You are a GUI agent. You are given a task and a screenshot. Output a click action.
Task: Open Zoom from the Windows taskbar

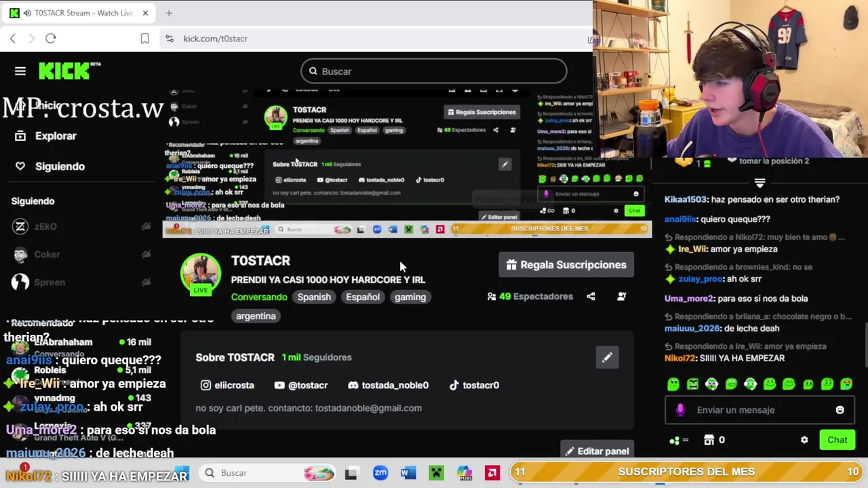click(380, 473)
